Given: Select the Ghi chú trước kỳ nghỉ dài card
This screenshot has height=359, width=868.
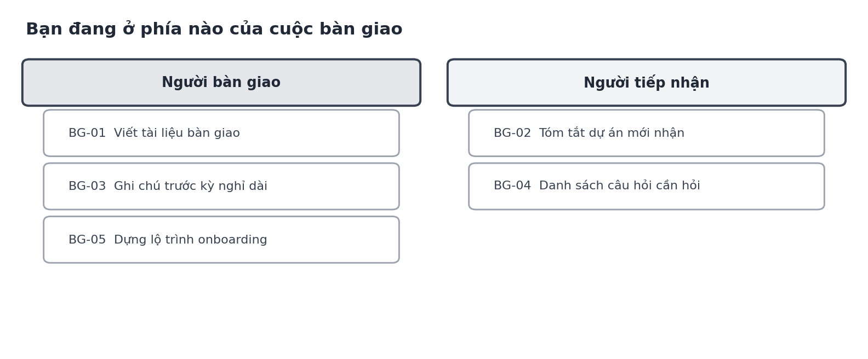Looking at the screenshot, I should click(221, 186).
